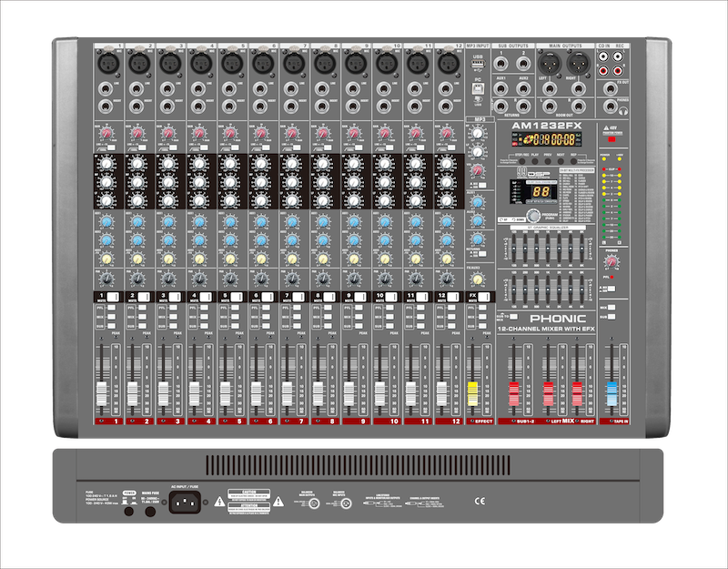Hit the MP3 player REP button

pyautogui.click(x=573, y=161)
